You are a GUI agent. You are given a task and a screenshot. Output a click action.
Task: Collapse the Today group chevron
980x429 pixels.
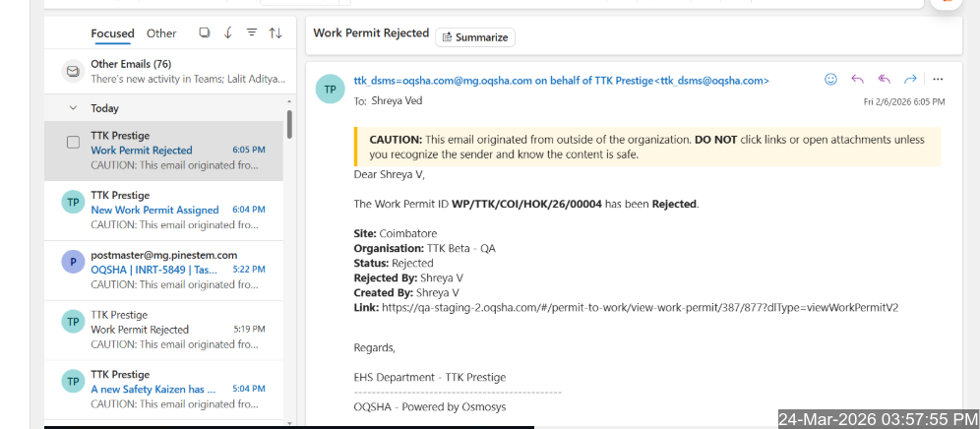[x=73, y=108]
